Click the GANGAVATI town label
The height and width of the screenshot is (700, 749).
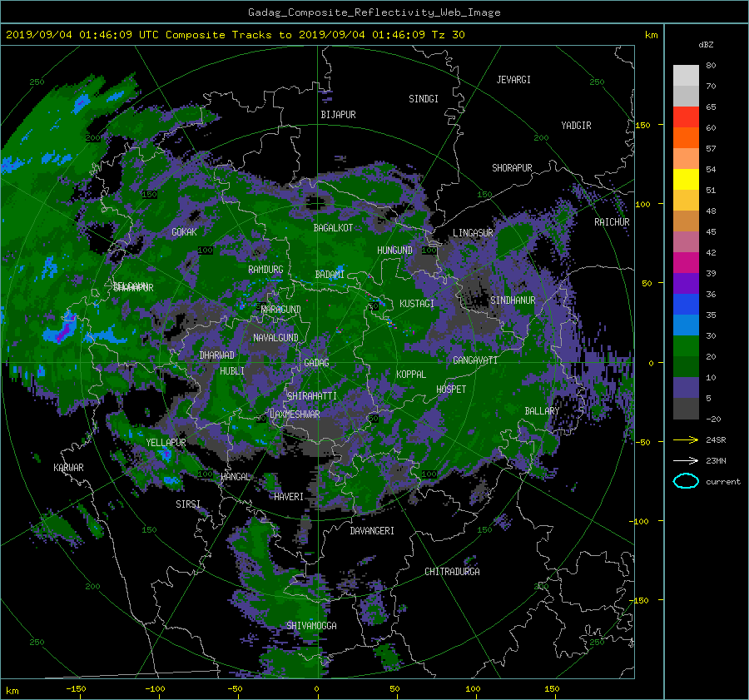pyautogui.click(x=475, y=360)
